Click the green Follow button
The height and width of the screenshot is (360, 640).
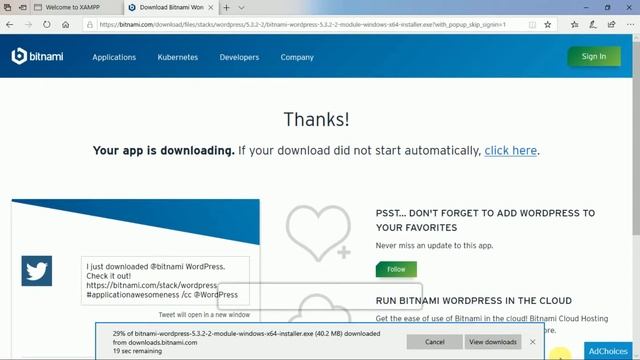click(396, 269)
